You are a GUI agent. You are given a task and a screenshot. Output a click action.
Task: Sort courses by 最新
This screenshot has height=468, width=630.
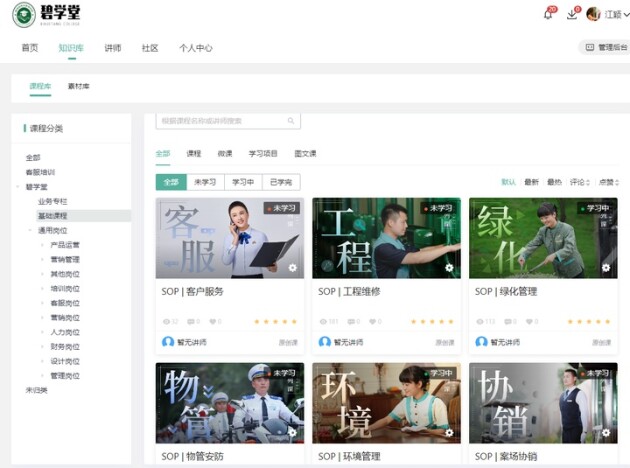[531, 182]
